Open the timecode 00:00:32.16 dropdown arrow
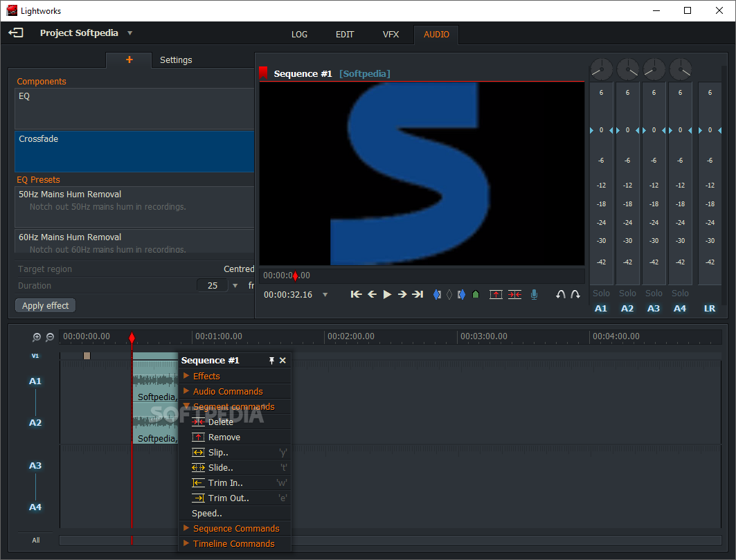Image resolution: width=736 pixels, height=560 pixels. pos(325,295)
